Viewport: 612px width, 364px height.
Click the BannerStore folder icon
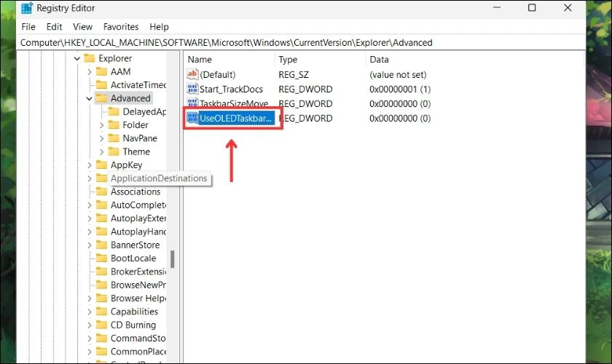(101, 245)
